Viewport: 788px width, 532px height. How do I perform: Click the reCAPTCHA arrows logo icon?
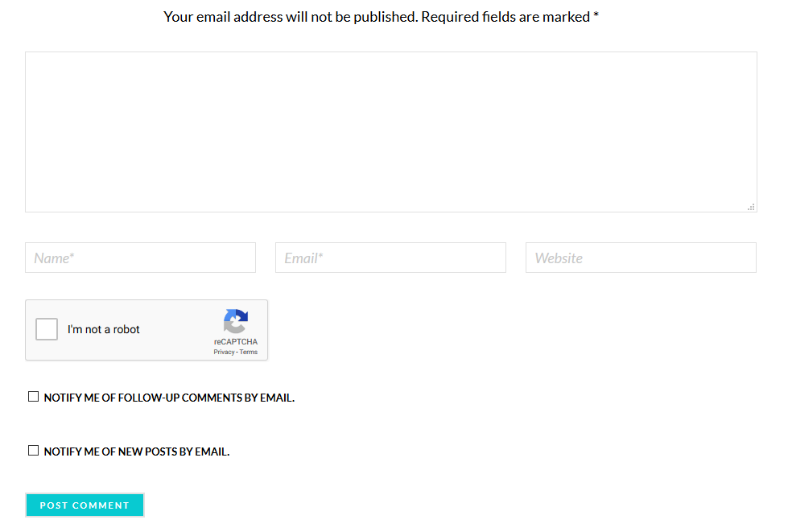point(236,322)
